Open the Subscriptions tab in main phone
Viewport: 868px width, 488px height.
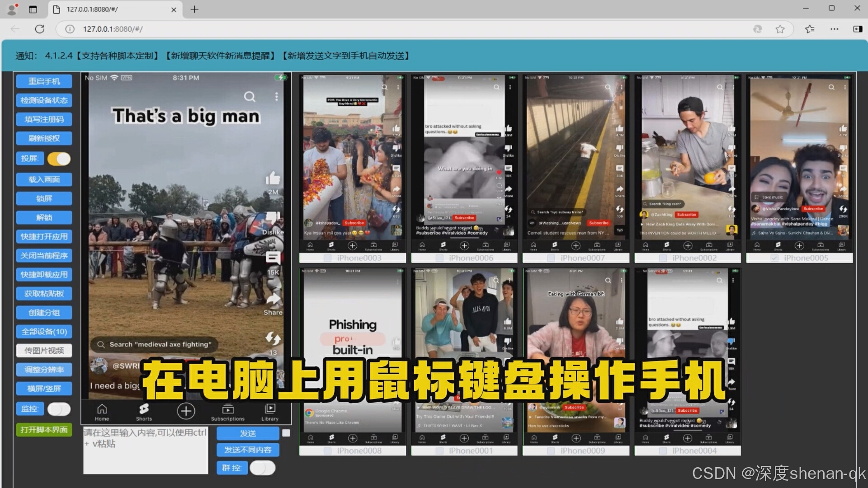[x=227, y=412]
